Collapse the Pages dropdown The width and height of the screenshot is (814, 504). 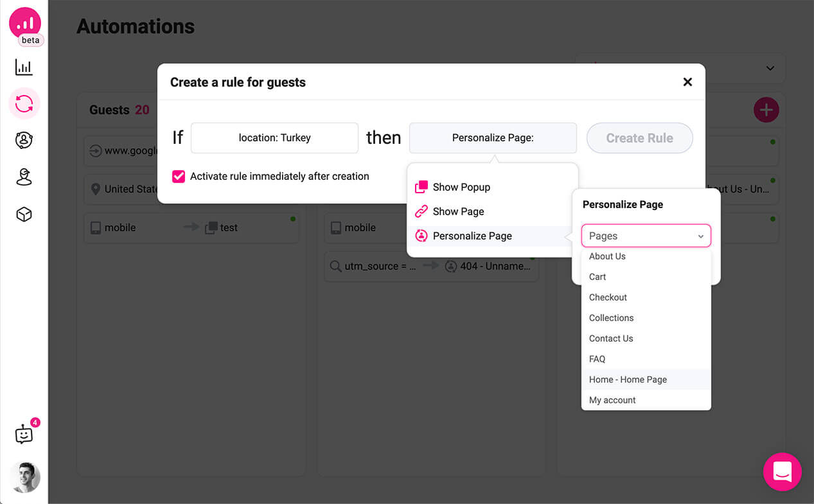pyautogui.click(x=646, y=236)
